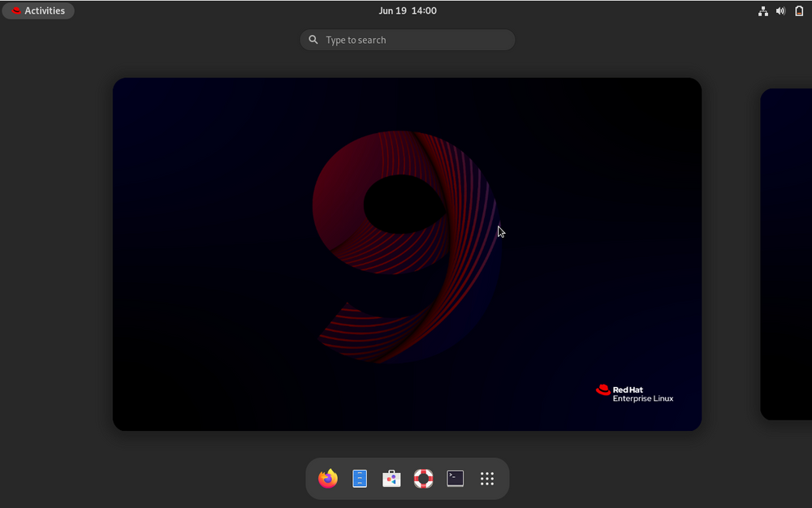Click the magnifying glass in the search bar
This screenshot has width=812, height=508.
[x=313, y=39]
